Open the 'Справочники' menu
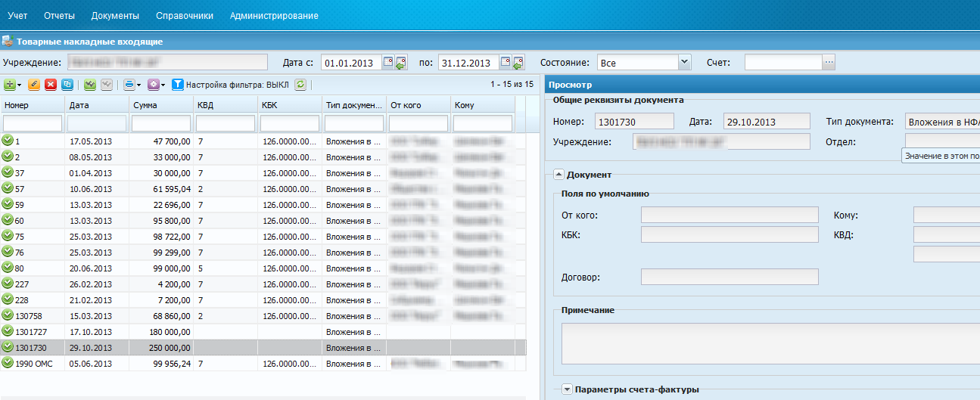Screen dimensions: 980x400 185,16
